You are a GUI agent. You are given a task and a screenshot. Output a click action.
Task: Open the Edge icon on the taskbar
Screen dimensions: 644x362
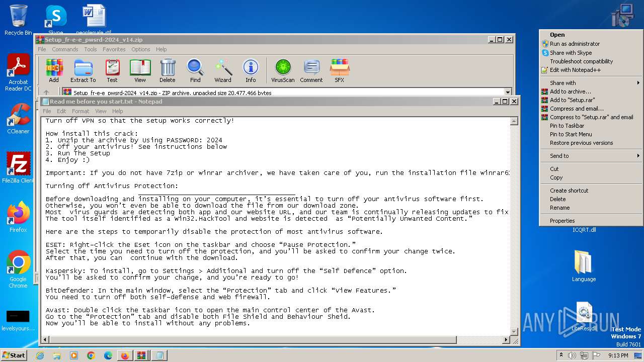pos(108,355)
